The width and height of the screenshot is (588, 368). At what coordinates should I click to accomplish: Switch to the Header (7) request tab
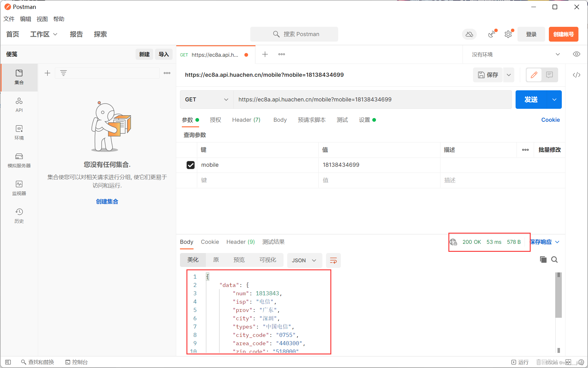coord(246,120)
